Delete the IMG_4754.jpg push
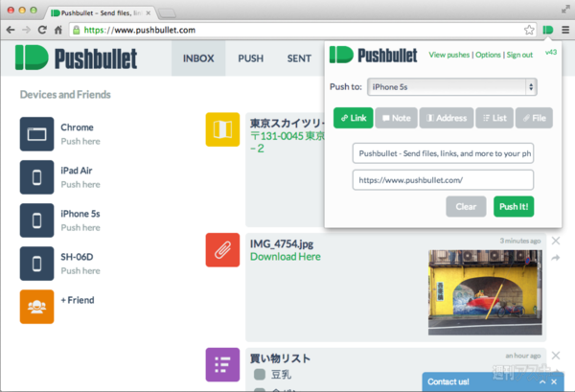This screenshot has height=392, width=575. [x=556, y=241]
